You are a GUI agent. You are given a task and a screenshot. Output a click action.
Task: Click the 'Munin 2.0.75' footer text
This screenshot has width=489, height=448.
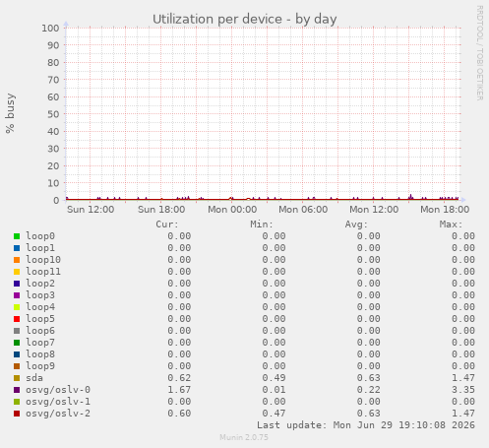(244, 437)
